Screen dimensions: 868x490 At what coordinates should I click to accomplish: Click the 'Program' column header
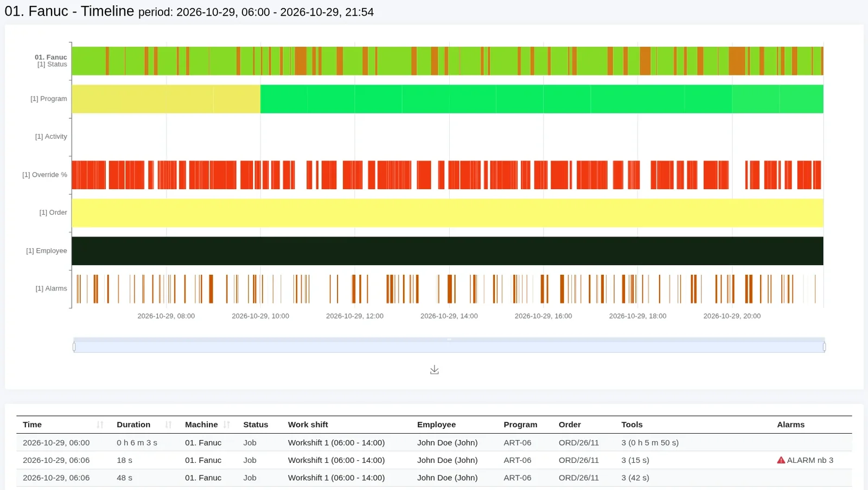point(520,424)
